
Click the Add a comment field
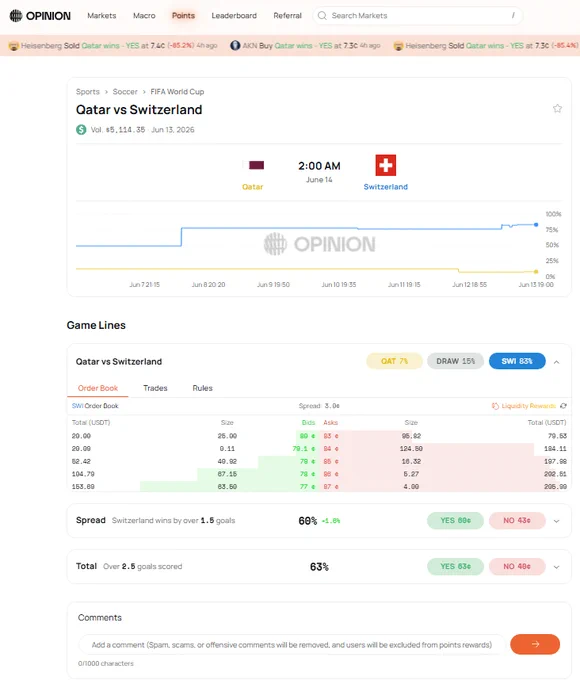(x=292, y=645)
